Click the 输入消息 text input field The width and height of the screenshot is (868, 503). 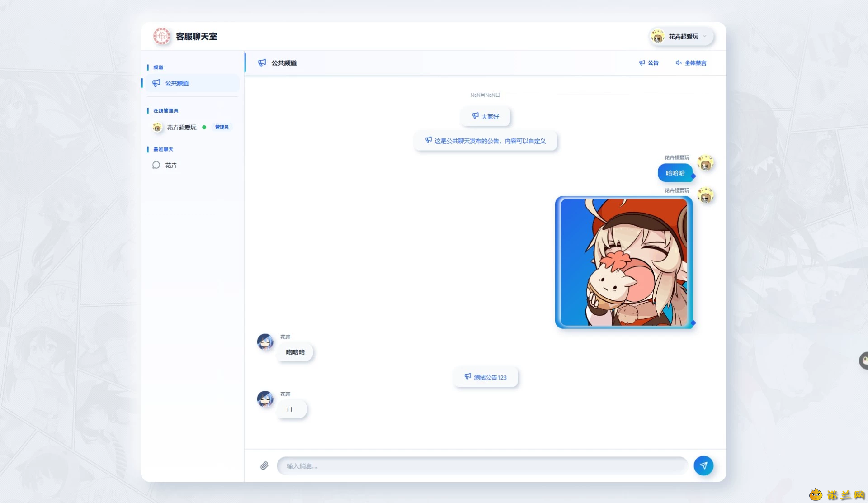(x=482, y=465)
